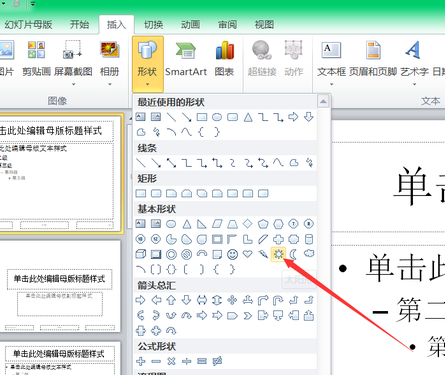
Task: Select the first slide master thumbnail
Action: pos(60,173)
